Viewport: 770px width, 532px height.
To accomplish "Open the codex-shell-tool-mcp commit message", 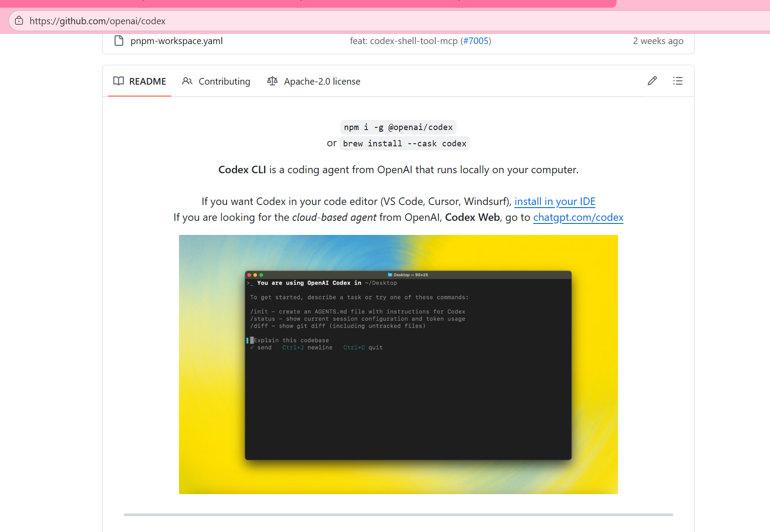I will pyautogui.click(x=404, y=41).
